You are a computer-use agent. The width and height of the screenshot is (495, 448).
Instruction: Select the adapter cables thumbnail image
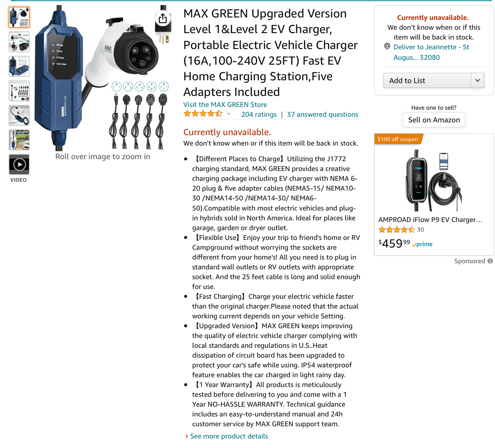pos(19,91)
